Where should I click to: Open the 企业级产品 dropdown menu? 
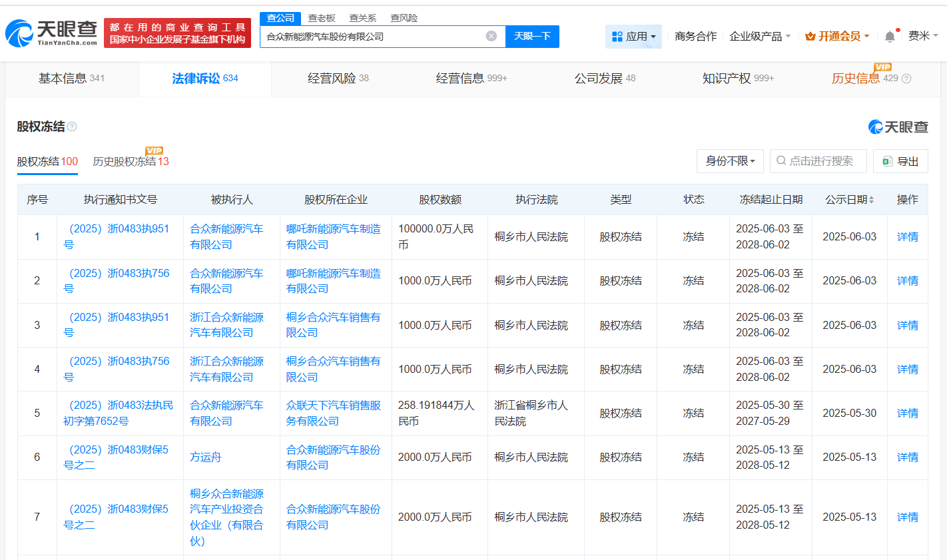click(760, 36)
